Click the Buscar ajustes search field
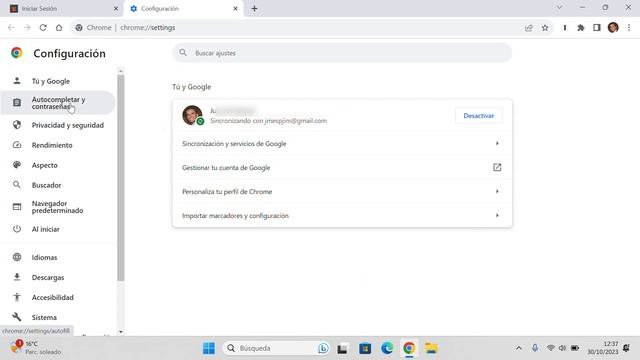The height and width of the screenshot is (360, 640). pos(342,53)
